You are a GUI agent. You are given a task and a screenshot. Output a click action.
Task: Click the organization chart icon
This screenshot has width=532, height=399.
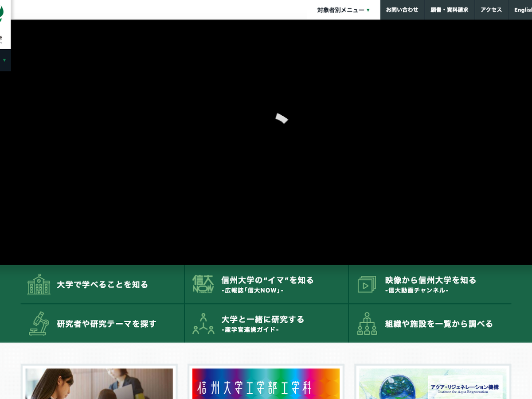pos(367,323)
